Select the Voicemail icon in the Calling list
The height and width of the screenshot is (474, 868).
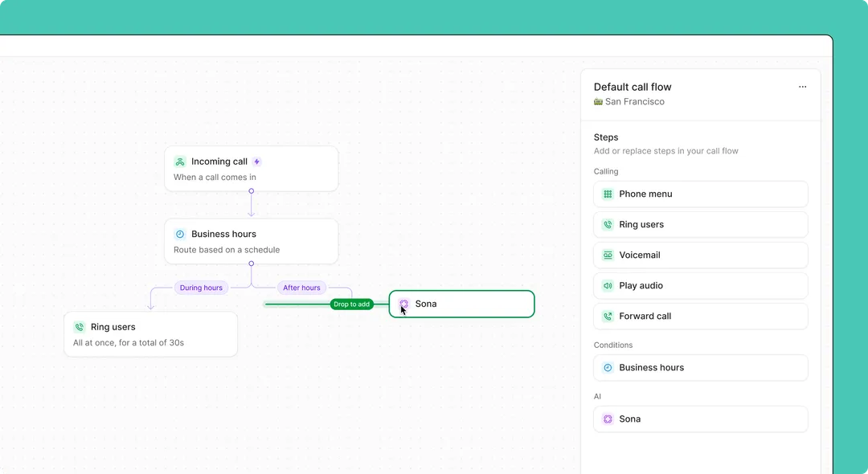pyautogui.click(x=607, y=255)
